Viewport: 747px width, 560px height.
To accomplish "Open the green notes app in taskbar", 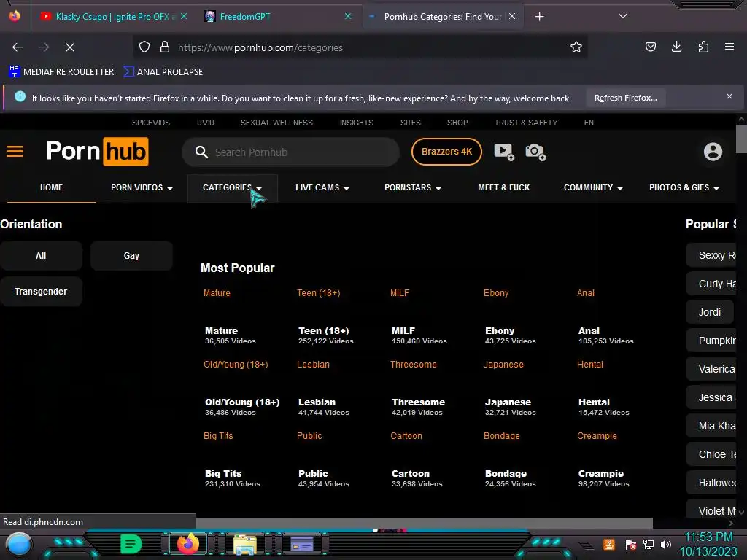I will pyautogui.click(x=131, y=544).
